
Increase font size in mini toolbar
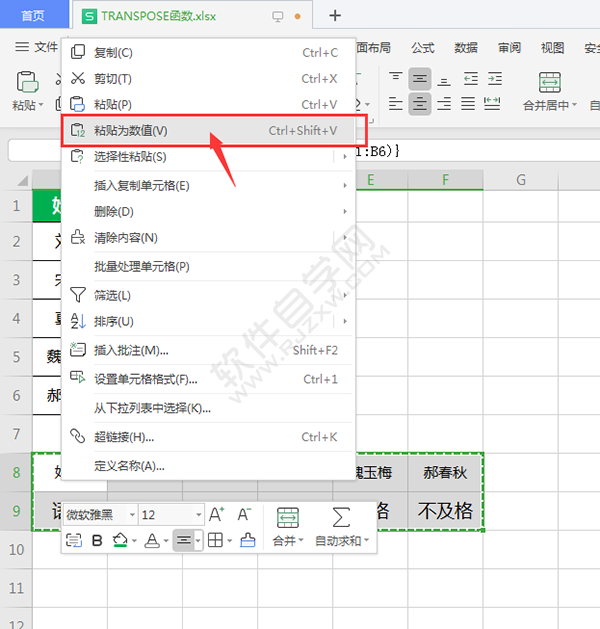[x=217, y=514]
